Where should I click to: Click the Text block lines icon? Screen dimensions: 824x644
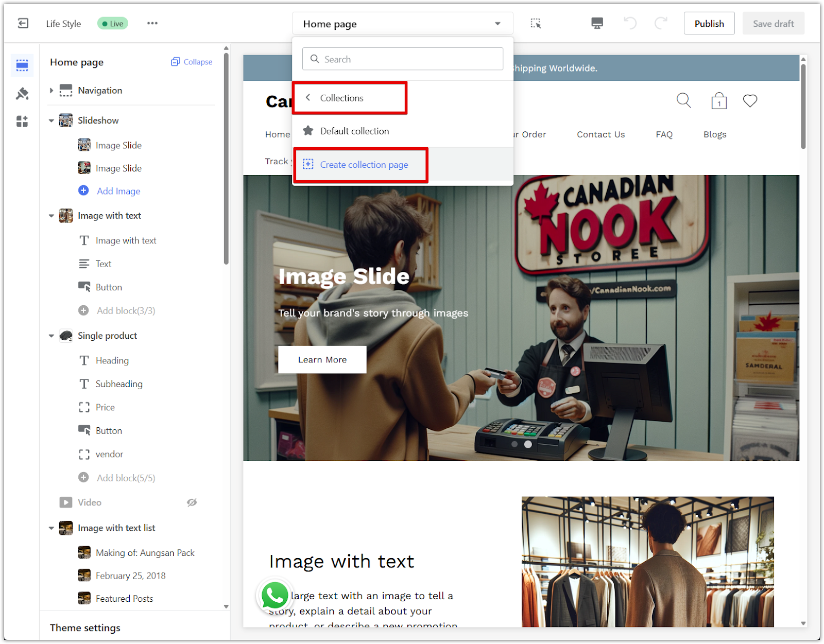coord(84,264)
